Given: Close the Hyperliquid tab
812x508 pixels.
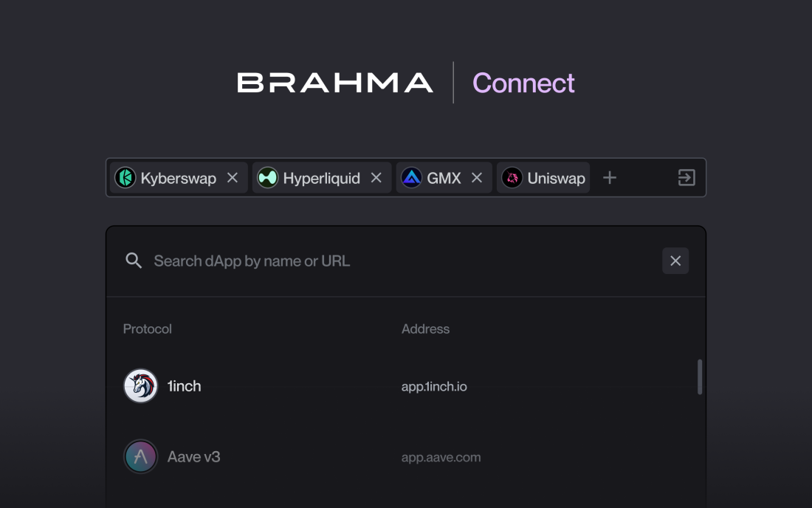Looking at the screenshot, I should 376,178.
